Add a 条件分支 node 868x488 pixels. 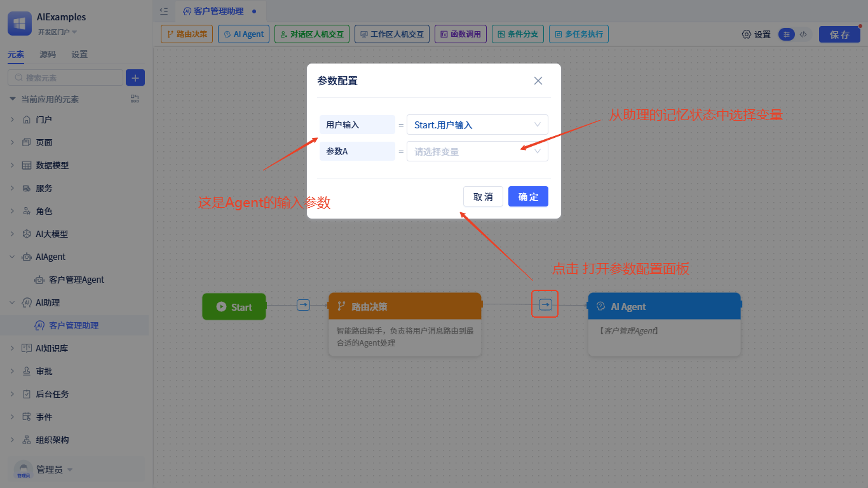pos(518,34)
